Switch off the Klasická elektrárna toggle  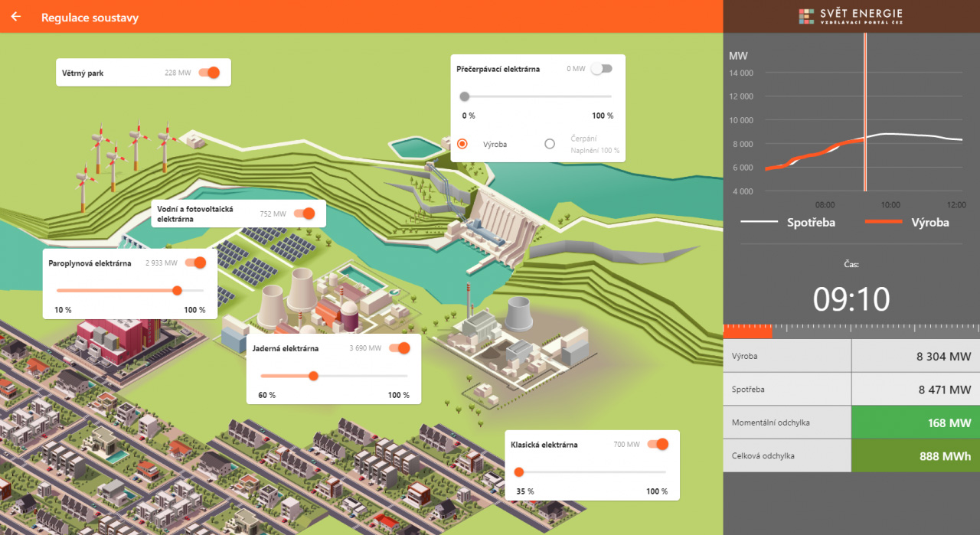[x=658, y=444]
